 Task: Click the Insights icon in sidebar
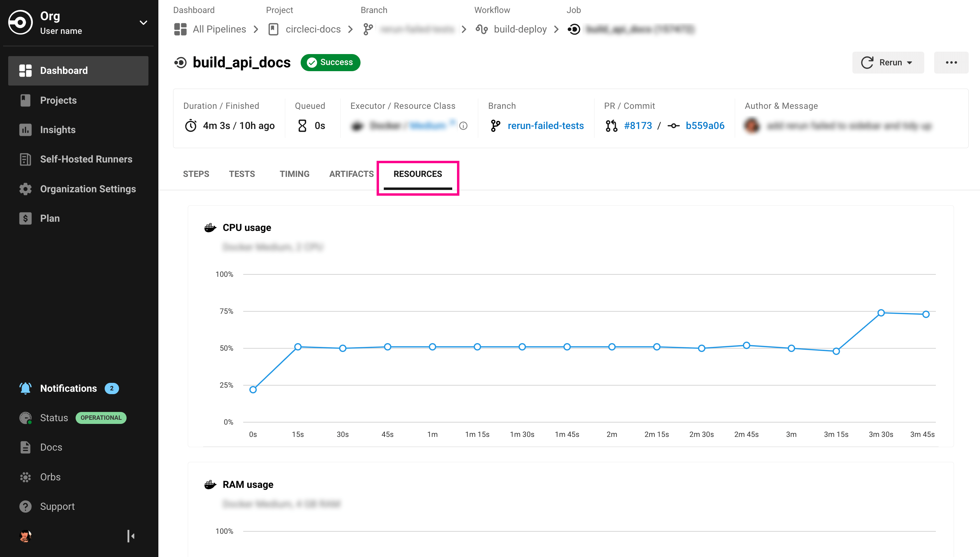click(x=25, y=129)
